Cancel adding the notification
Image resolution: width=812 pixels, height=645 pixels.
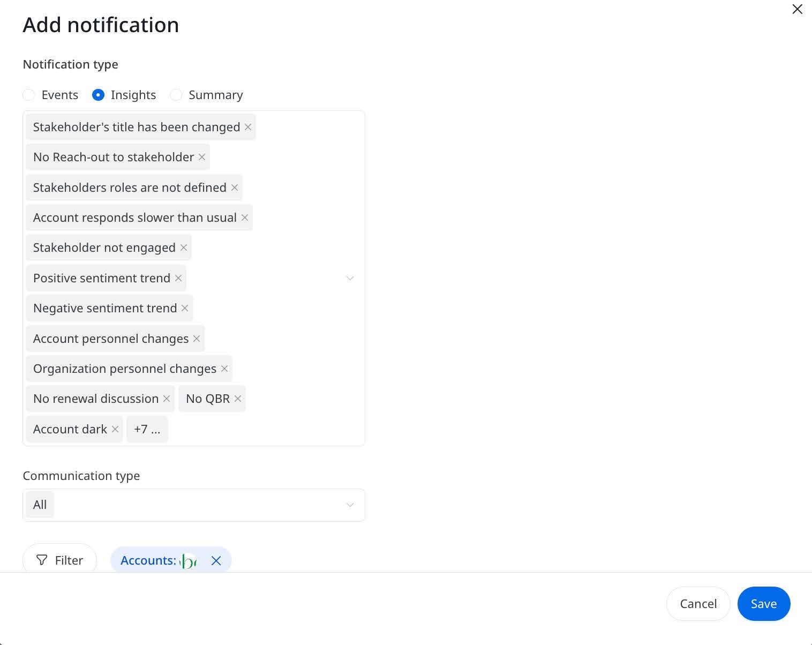[698, 604]
